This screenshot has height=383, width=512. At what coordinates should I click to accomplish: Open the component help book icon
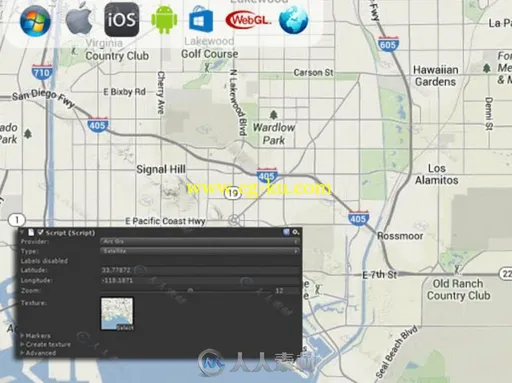point(286,232)
